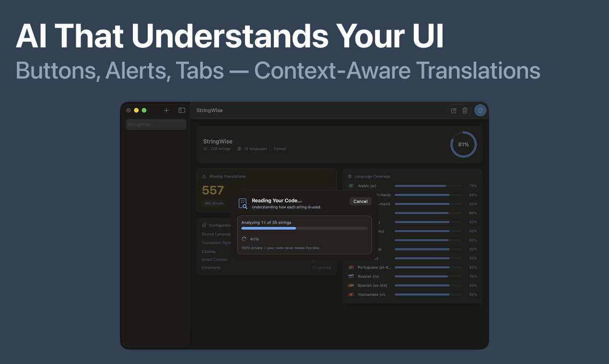Click the 557 missing translations count
609x364 pixels.
(213, 190)
